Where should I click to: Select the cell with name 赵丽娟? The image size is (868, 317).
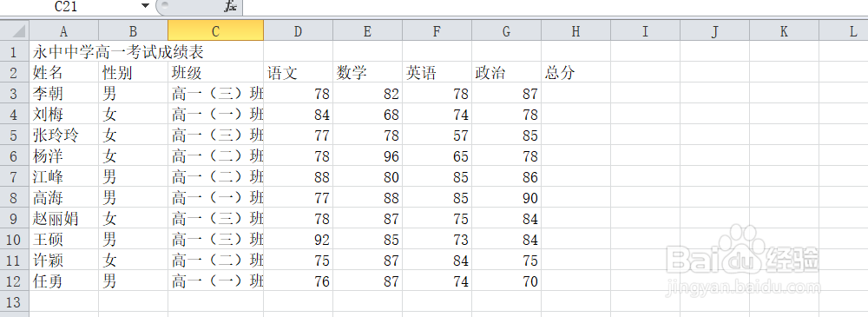tap(63, 219)
